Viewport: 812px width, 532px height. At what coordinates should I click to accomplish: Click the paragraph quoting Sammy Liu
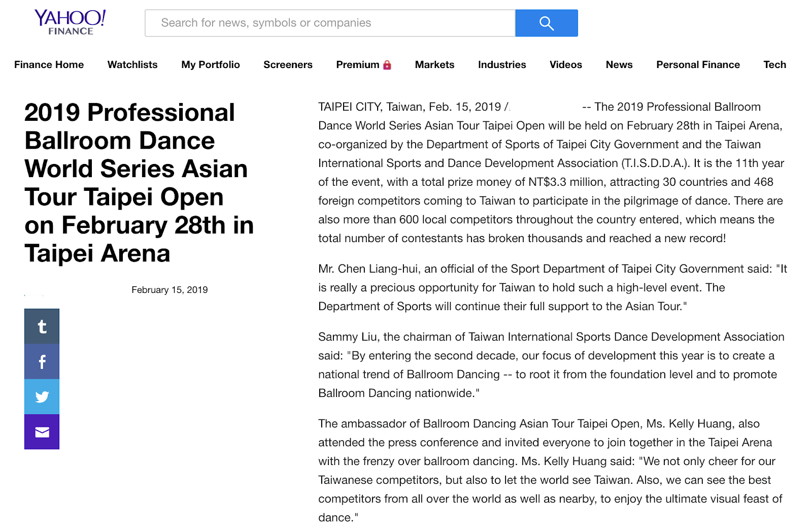tap(552, 365)
